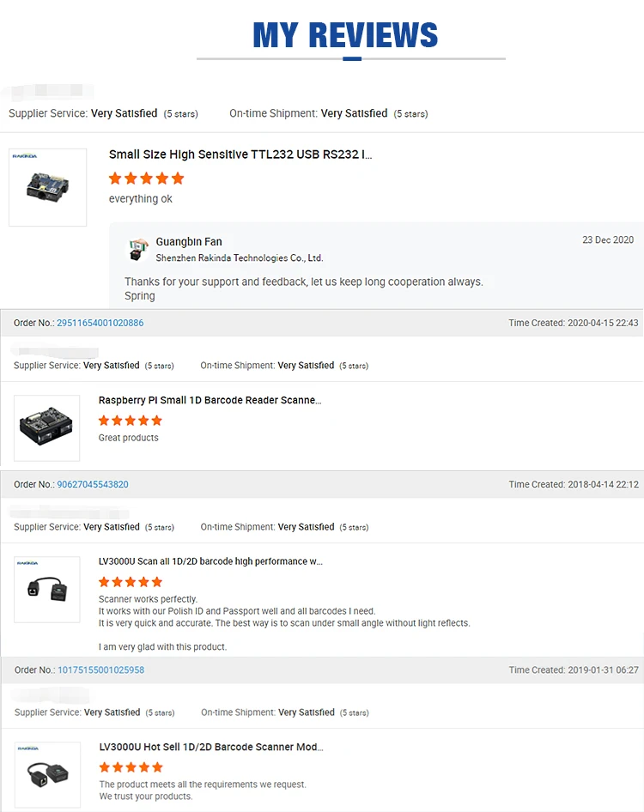Open the TTL232 scanner module product thumbnail

(47, 187)
